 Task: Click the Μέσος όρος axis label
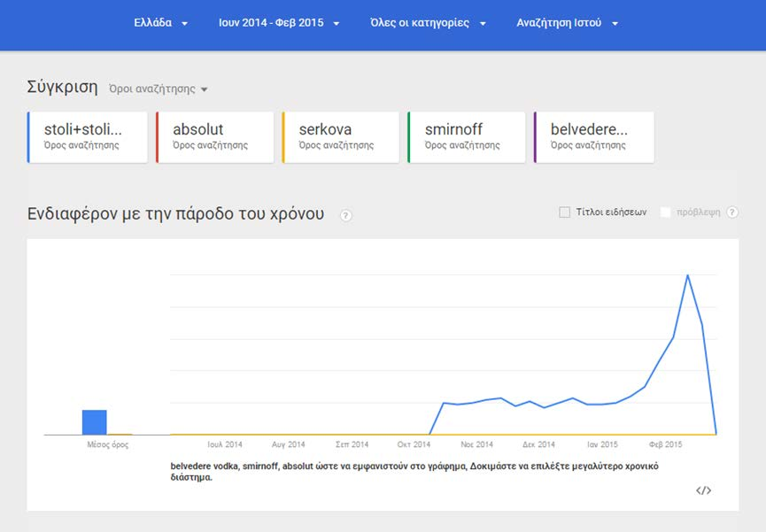click(107, 444)
